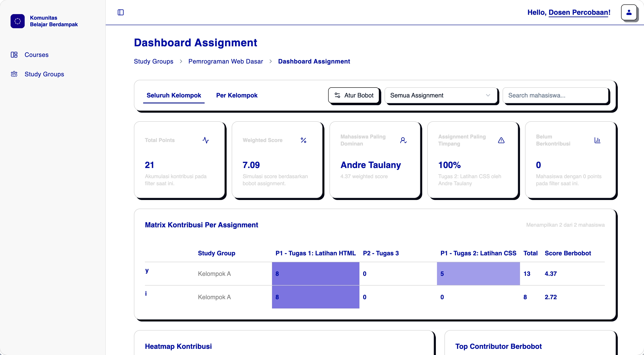This screenshot has width=644, height=355.
Task: Click the Top Contributor Berbobot heading
Action: point(498,346)
